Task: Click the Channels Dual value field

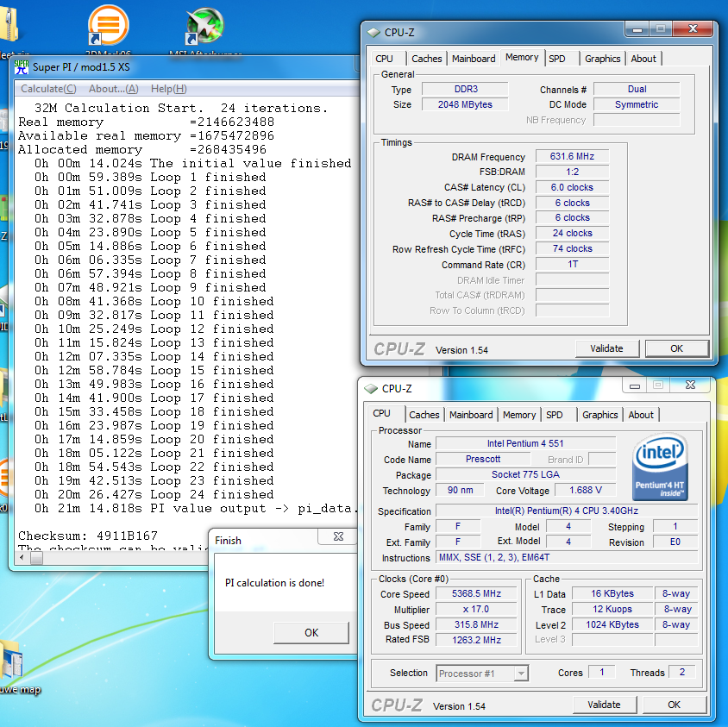Action: click(637, 89)
